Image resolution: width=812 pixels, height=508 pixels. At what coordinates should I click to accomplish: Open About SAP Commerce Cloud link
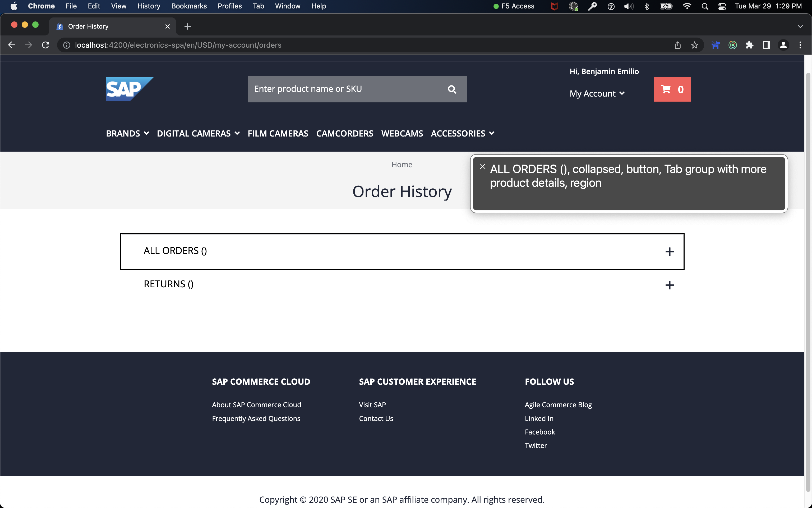[256, 405]
